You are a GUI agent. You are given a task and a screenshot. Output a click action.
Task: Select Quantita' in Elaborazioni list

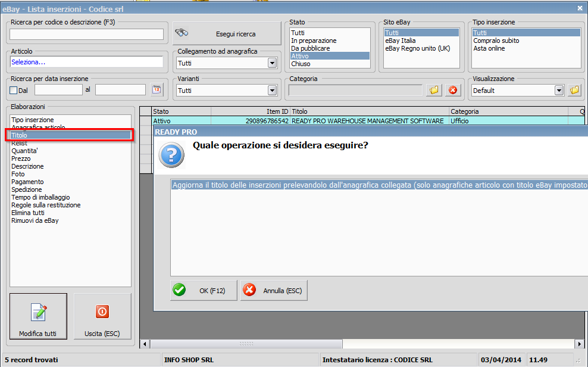(70, 151)
